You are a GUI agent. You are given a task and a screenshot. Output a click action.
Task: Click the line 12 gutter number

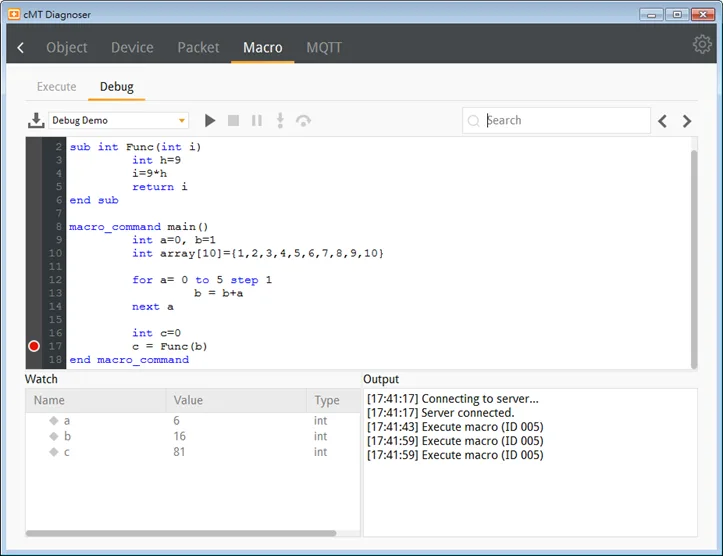pyautogui.click(x=55, y=280)
